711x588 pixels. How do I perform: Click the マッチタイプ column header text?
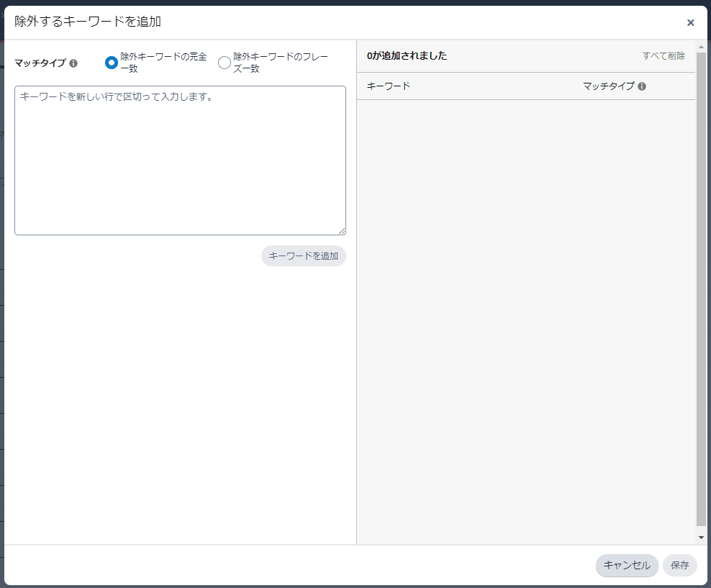[x=608, y=86]
